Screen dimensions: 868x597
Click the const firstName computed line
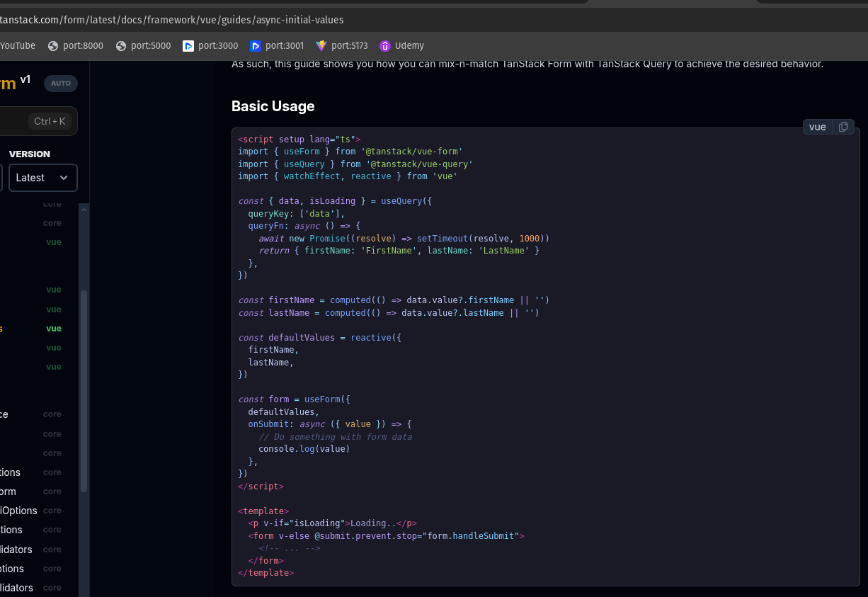tap(394, 300)
